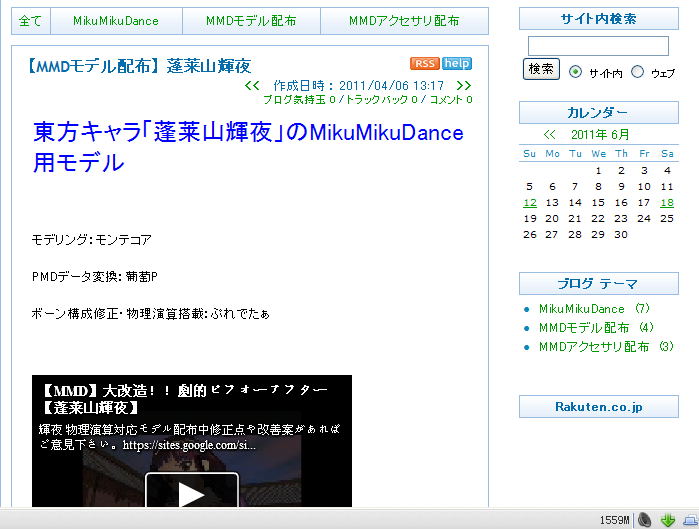Play the embedded 蓬莱山輝夜 video
The image size is (699, 529).
coord(192,490)
